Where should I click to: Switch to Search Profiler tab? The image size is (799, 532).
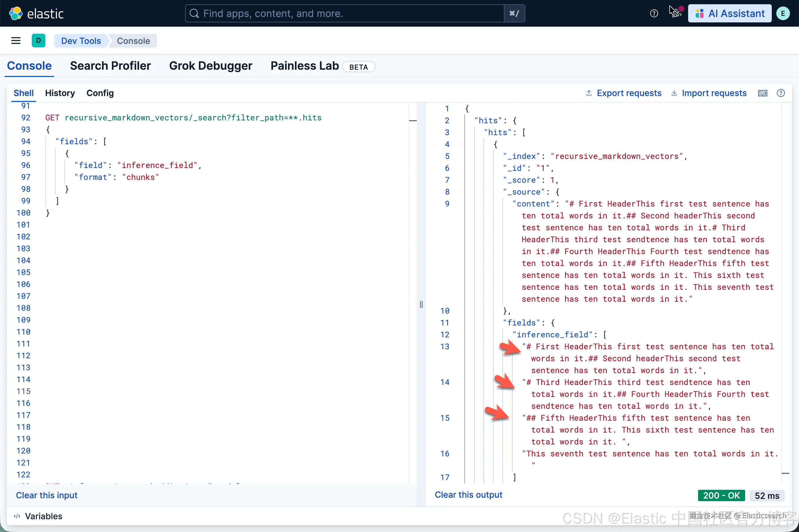[110, 66]
